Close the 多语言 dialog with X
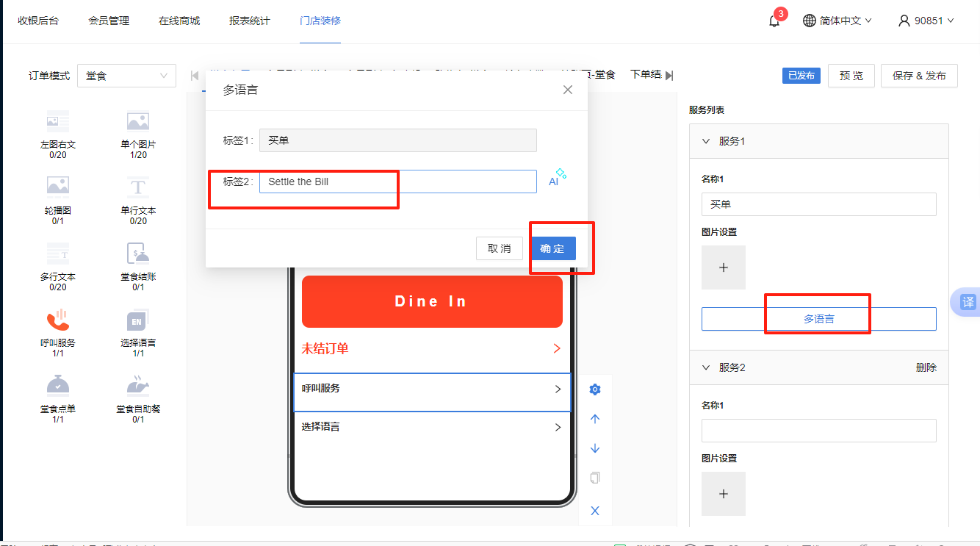 [x=567, y=90]
